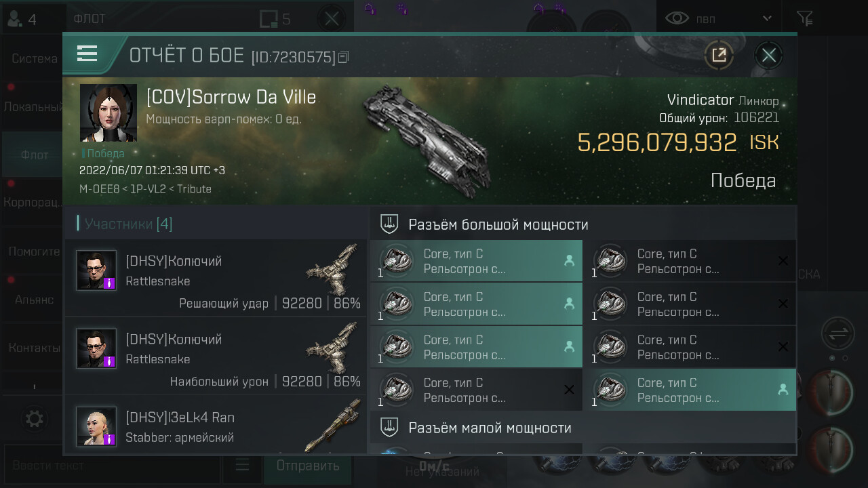Click the chat text input field
This screenshot has width=868, height=488.
pyautogui.click(x=112, y=465)
